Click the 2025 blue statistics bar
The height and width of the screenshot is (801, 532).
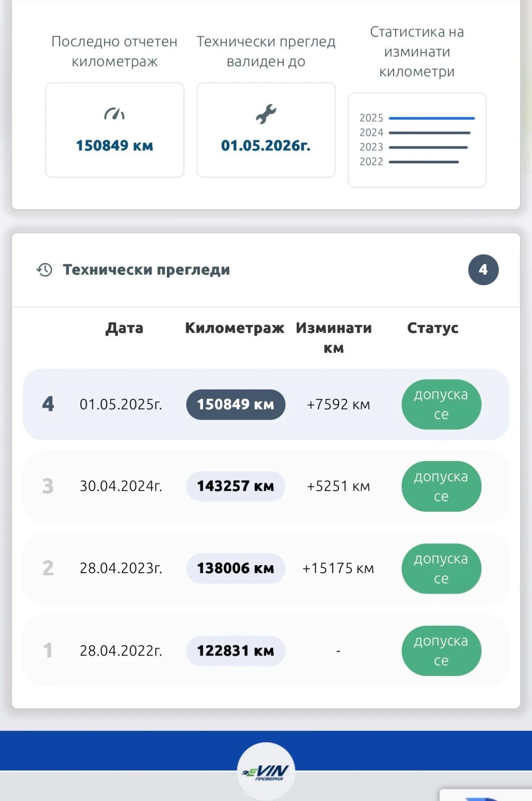coord(431,118)
